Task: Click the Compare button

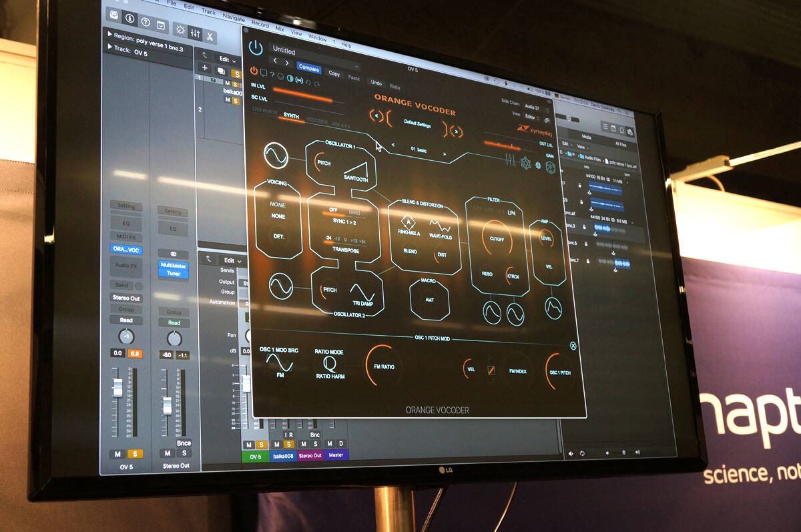Action: click(309, 68)
